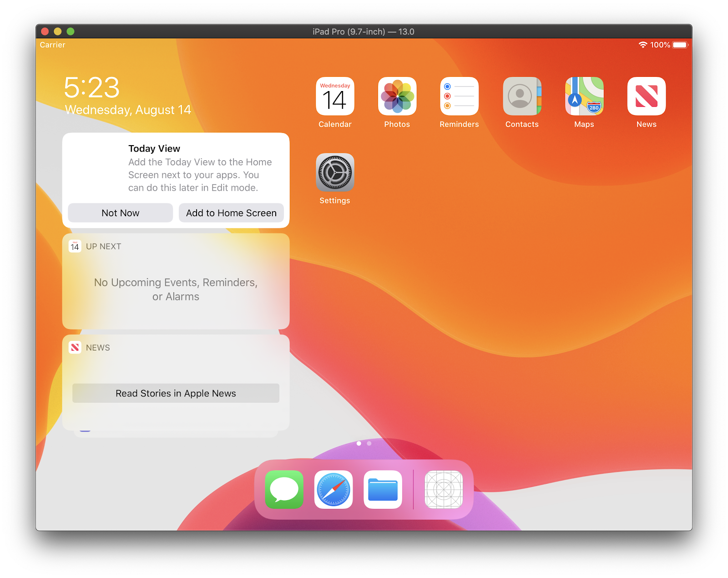The width and height of the screenshot is (728, 578).
Task: Open the Settings app
Action: 335,172
